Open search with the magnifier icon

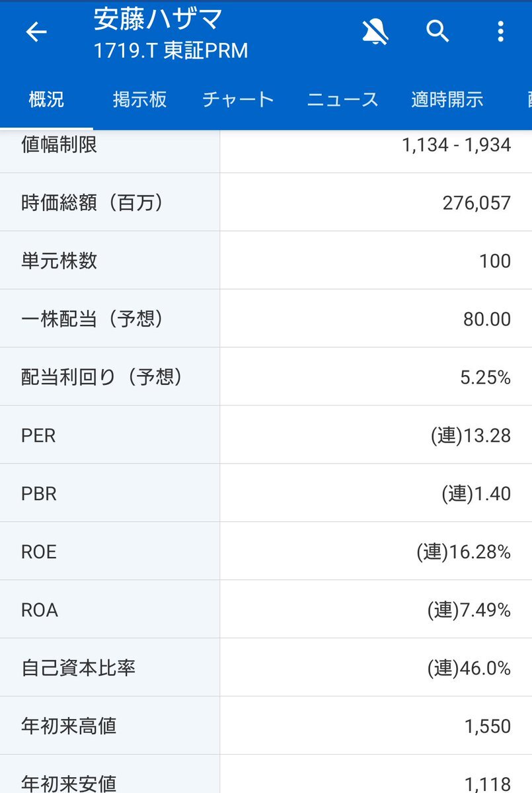tap(437, 31)
